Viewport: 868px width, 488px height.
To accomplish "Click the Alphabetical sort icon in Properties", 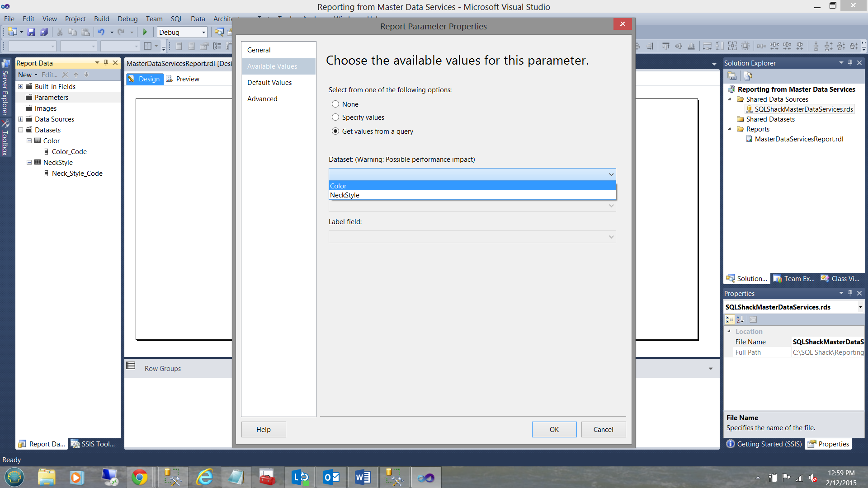I will pos(740,319).
